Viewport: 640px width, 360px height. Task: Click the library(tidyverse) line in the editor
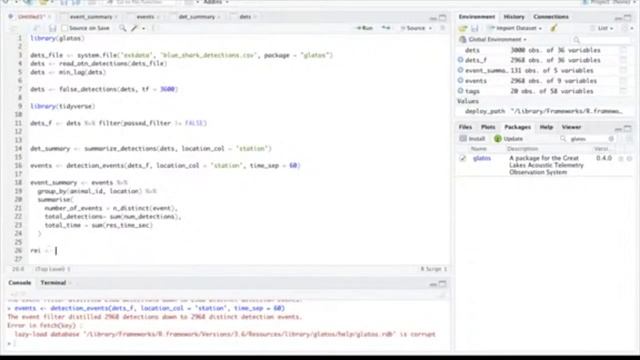pos(63,106)
